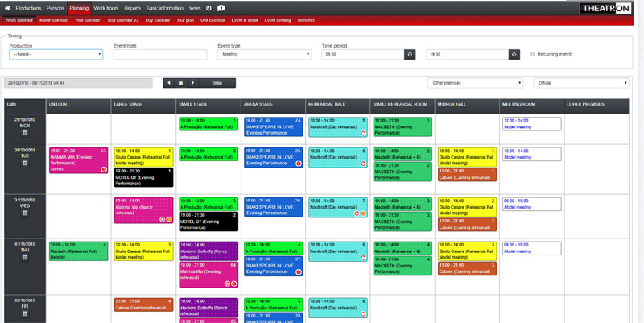Open the Work hours menu

click(106, 8)
